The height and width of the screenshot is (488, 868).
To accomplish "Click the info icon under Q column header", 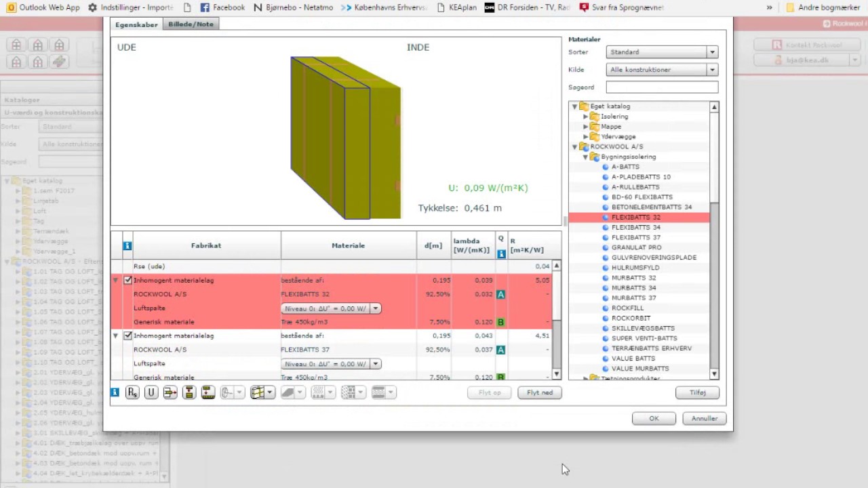I will (501, 254).
